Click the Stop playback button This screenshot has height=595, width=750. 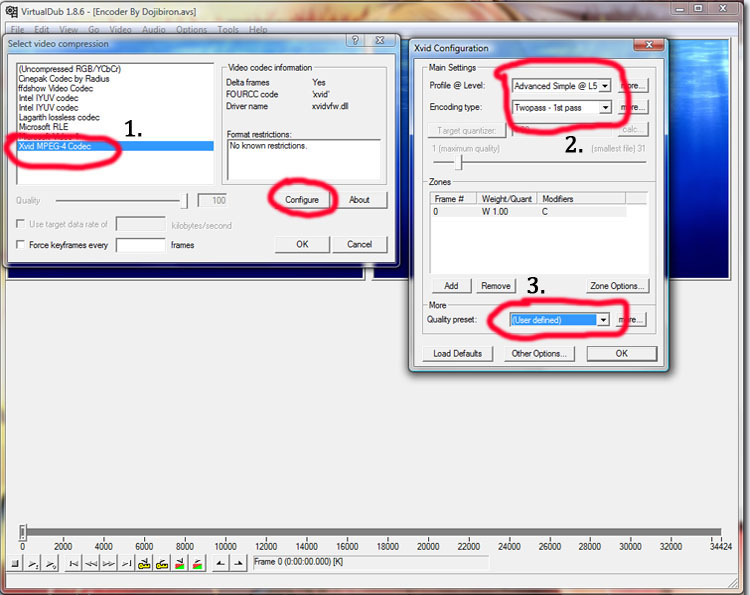tap(15, 563)
